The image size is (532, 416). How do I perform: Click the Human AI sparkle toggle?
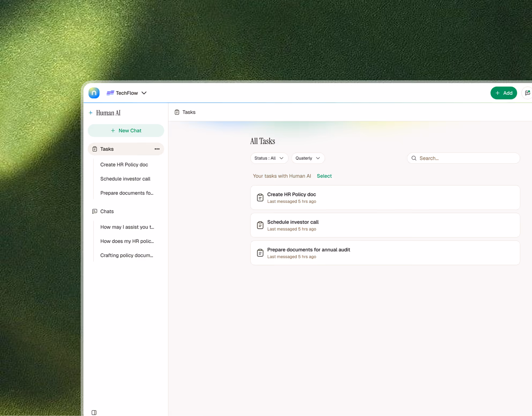point(91,113)
